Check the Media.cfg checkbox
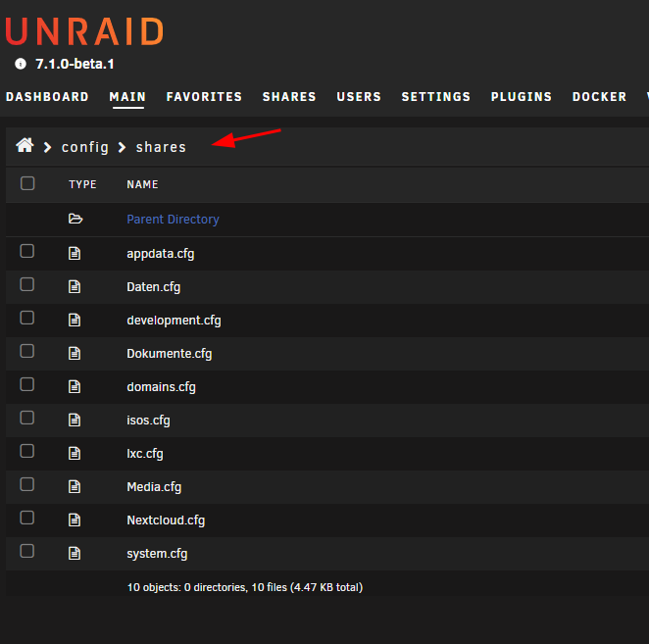 pyautogui.click(x=27, y=484)
